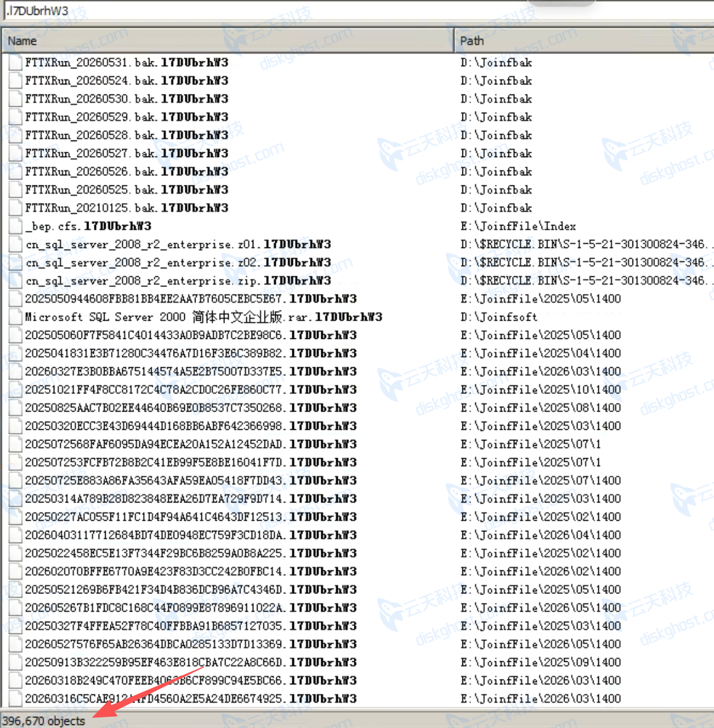Click the file icon of FTTXRun_20210125.bak
714x728 pixels.
click(x=16, y=208)
